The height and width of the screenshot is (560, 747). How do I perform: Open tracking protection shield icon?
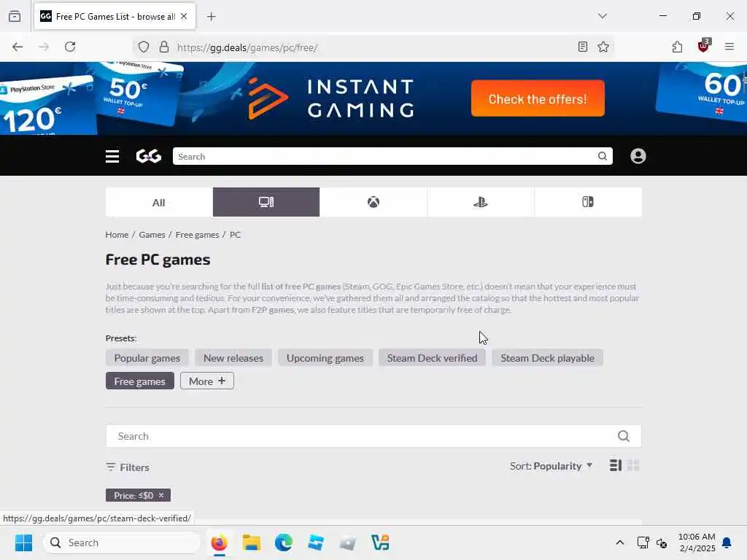click(x=144, y=47)
